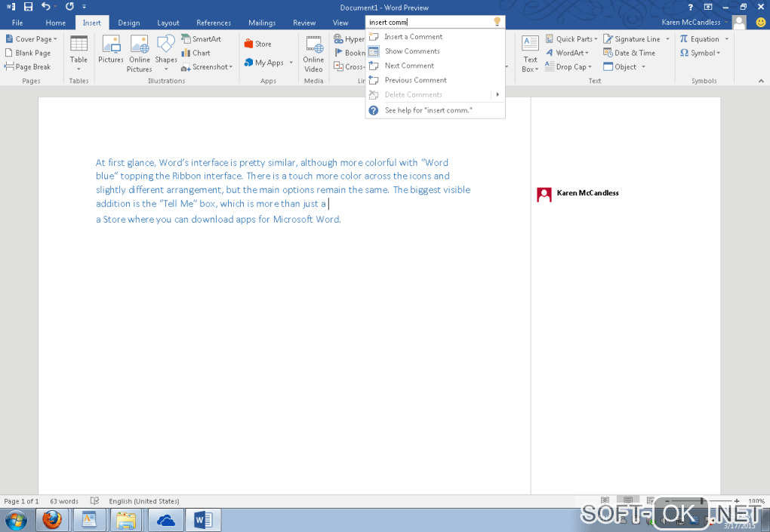The image size is (770, 532).
Task: Insert an Object
Action: (x=624, y=66)
